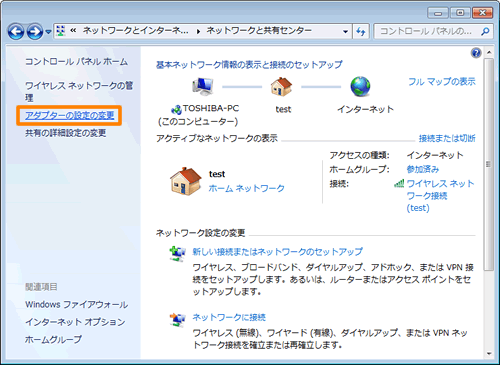Viewport: 500px width, 365px height.
Task: Click the globe Internet icon in map
Action: click(360, 87)
